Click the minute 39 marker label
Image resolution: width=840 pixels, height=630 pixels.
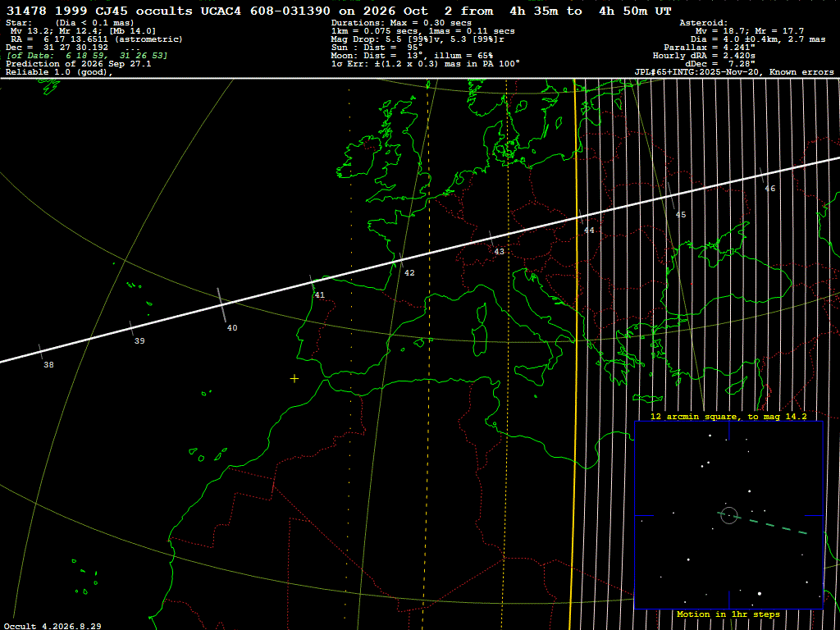point(139,341)
